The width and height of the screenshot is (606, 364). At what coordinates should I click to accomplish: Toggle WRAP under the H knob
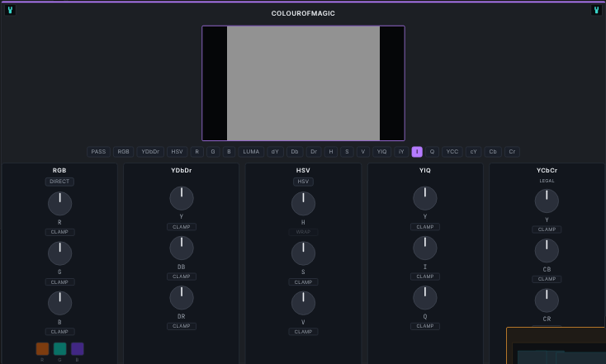(303, 232)
